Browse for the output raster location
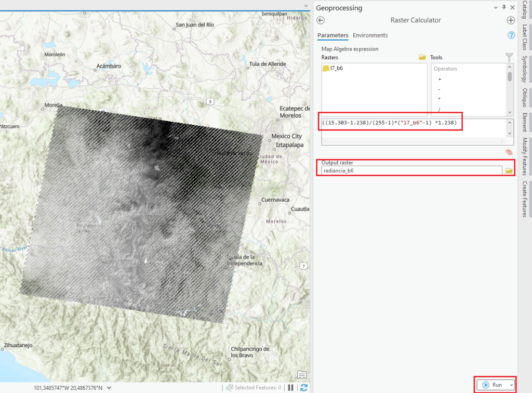The height and width of the screenshot is (393, 532). click(x=509, y=171)
